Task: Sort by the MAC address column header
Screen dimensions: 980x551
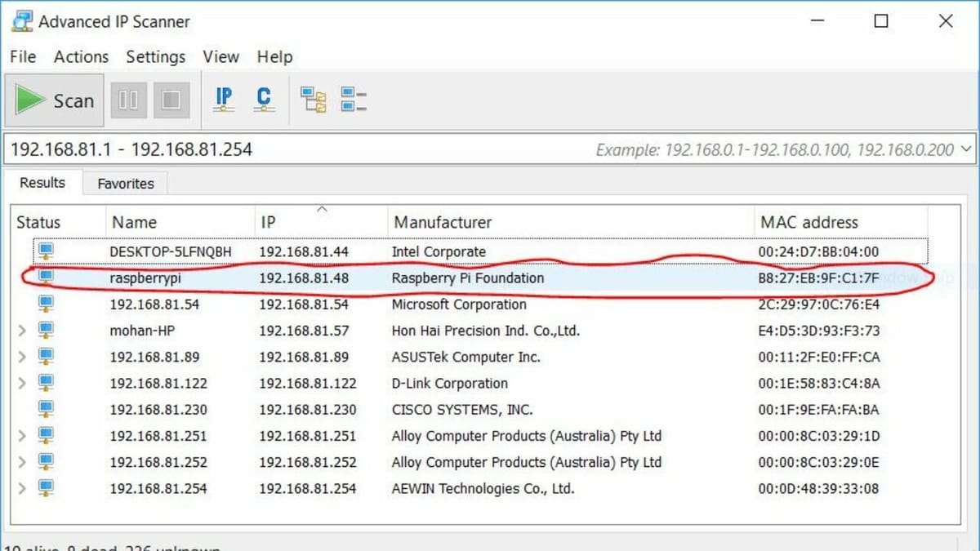Action: pos(840,222)
